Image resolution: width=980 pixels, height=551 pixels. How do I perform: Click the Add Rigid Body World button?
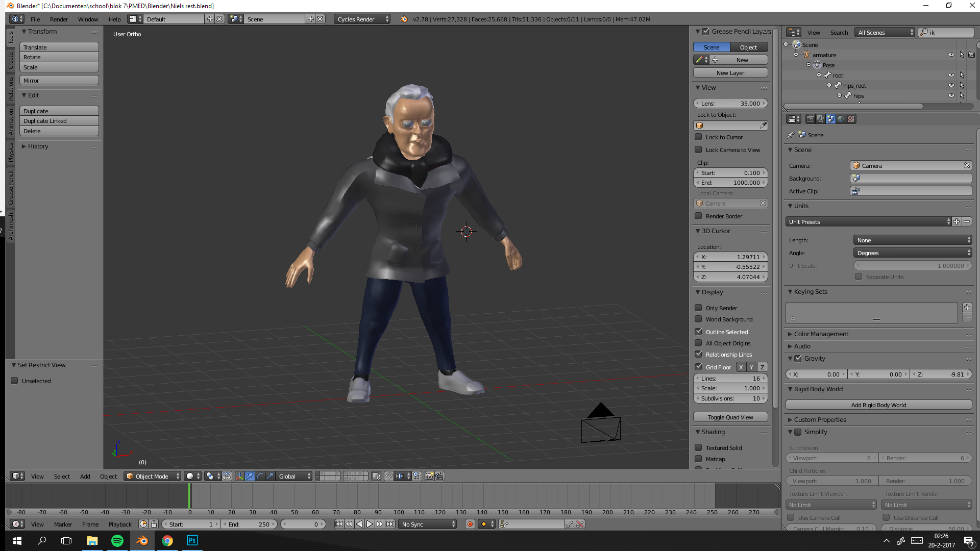[x=878, y=405]
